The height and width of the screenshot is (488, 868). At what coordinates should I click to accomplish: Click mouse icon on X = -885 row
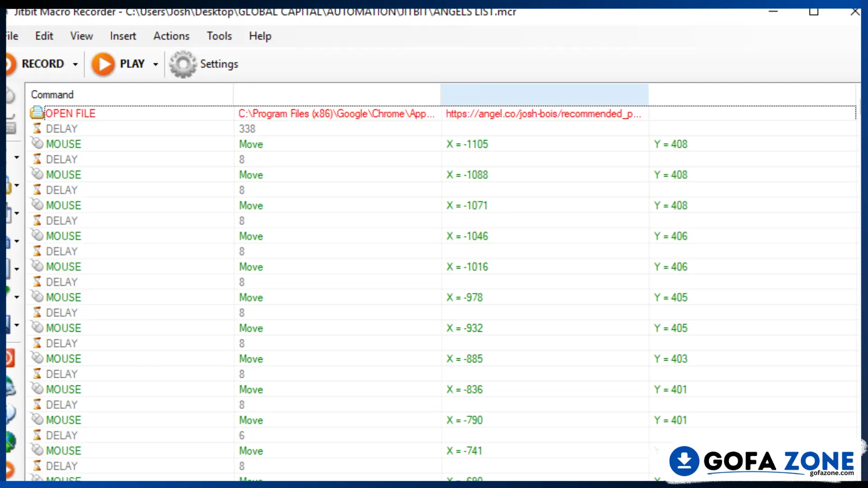(37, 358)
